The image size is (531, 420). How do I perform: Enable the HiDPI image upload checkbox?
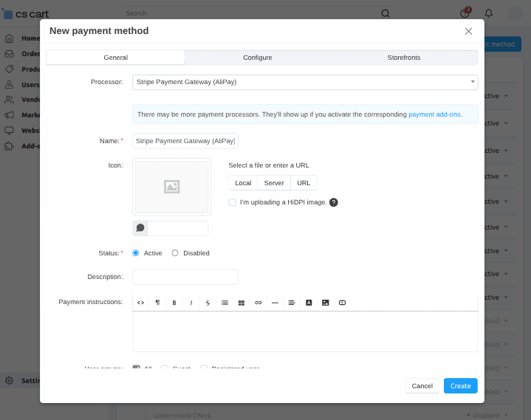(x=233, y=202)
